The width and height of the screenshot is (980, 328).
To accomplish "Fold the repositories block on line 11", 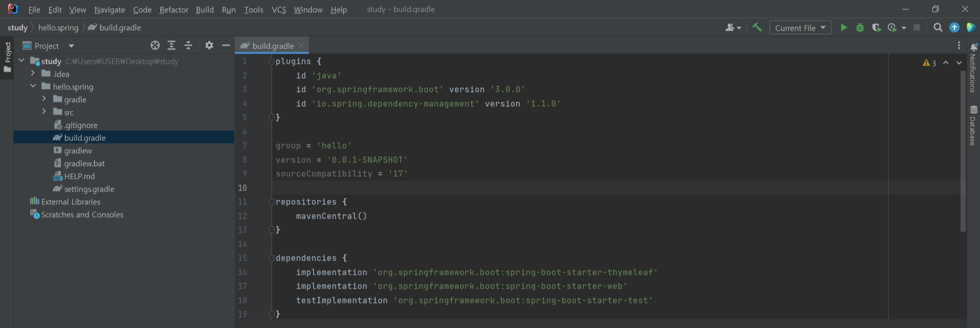I will 272,202.
